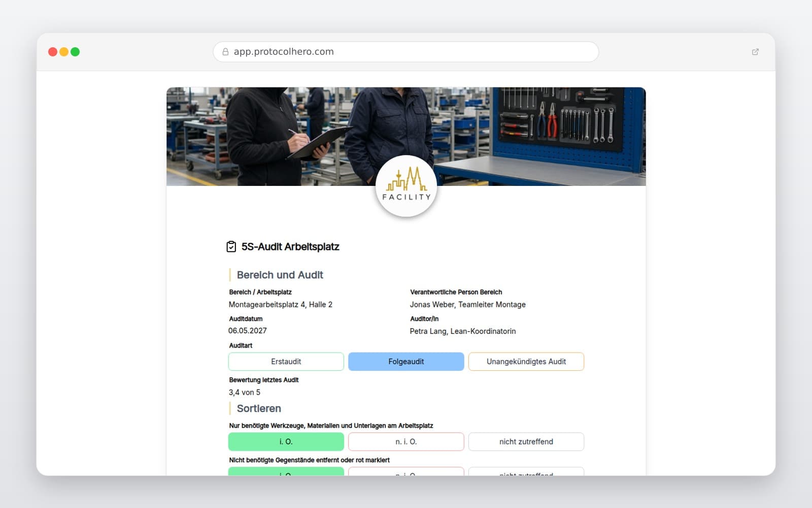Click the 'Sortieren' section heading
812x508 pixels.
point(259,408)
